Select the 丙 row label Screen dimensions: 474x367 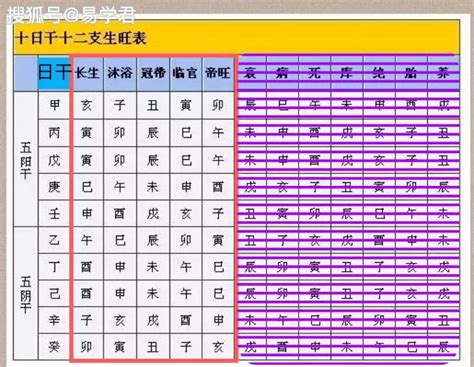(x=54, y=133)
